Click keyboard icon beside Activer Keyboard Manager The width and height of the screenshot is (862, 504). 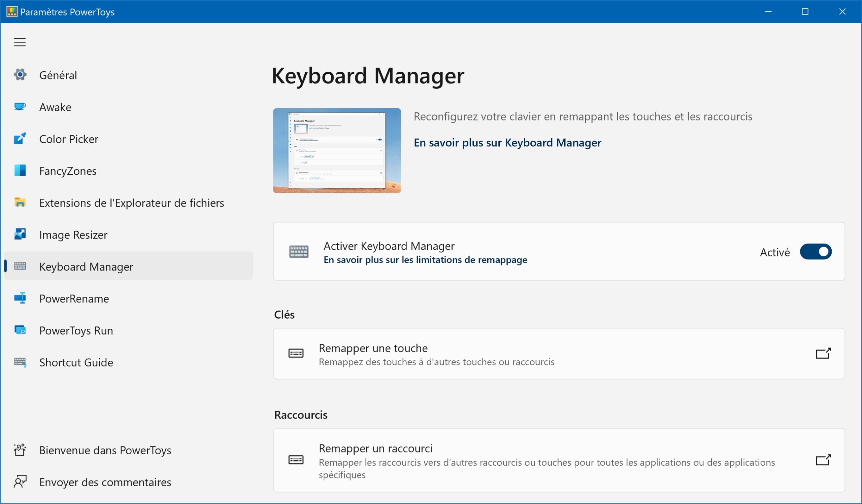[x=299, y=252]
